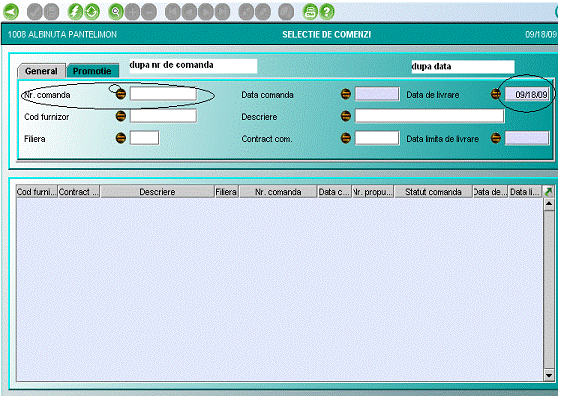Click the green back arrow toolbar icon

click(x=11, y=12)
